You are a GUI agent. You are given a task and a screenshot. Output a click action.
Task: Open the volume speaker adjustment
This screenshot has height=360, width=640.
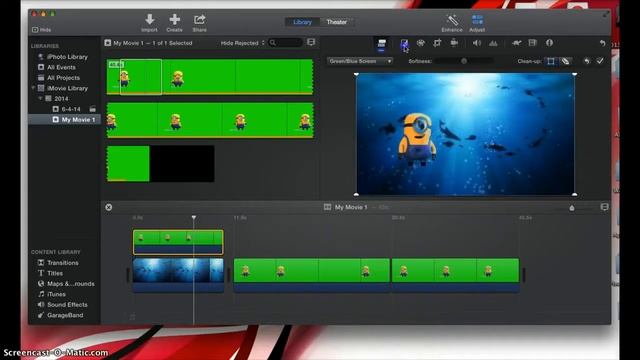(477, 43)
